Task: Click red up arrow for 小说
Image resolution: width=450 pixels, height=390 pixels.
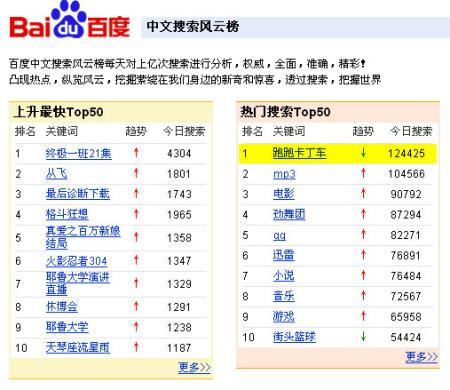Action: tap(363, 275)
